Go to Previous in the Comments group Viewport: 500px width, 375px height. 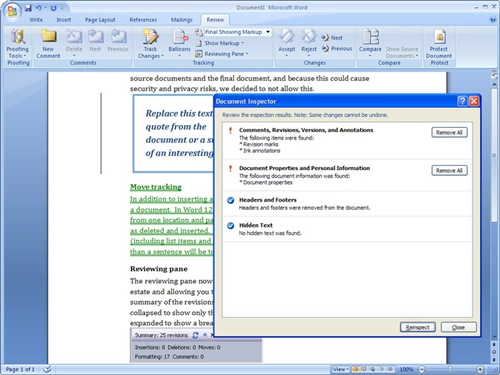(x=118, y=41)
